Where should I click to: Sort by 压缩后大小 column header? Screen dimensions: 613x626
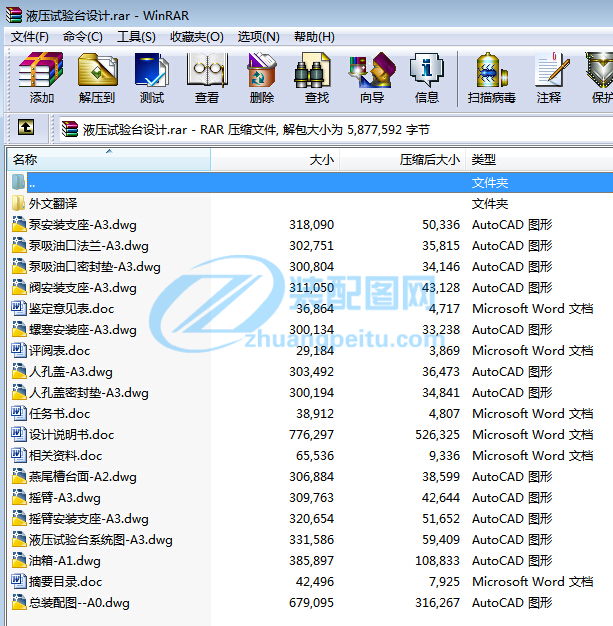(403, 160)
